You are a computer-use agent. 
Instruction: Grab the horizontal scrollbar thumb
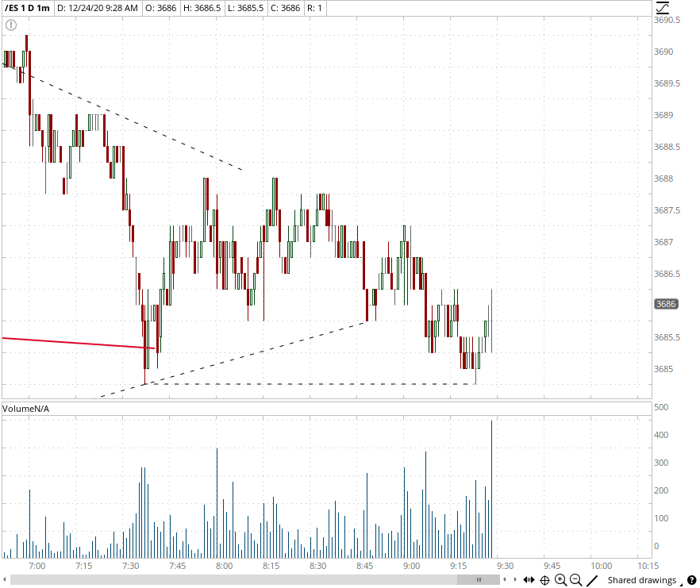tap(478, 579)
